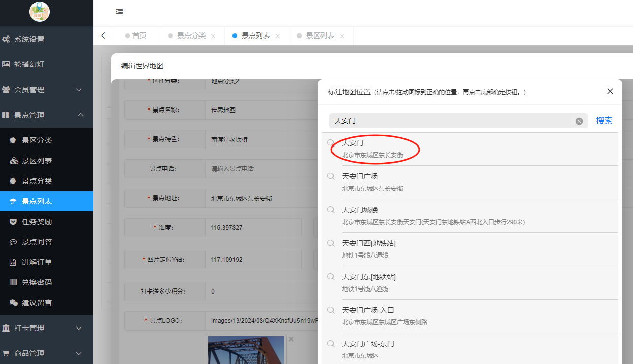Remove the uploaded bridge LOGO image
Image resolution: width=633 pixels, height=364 pixels.
[x=291, y=339]
